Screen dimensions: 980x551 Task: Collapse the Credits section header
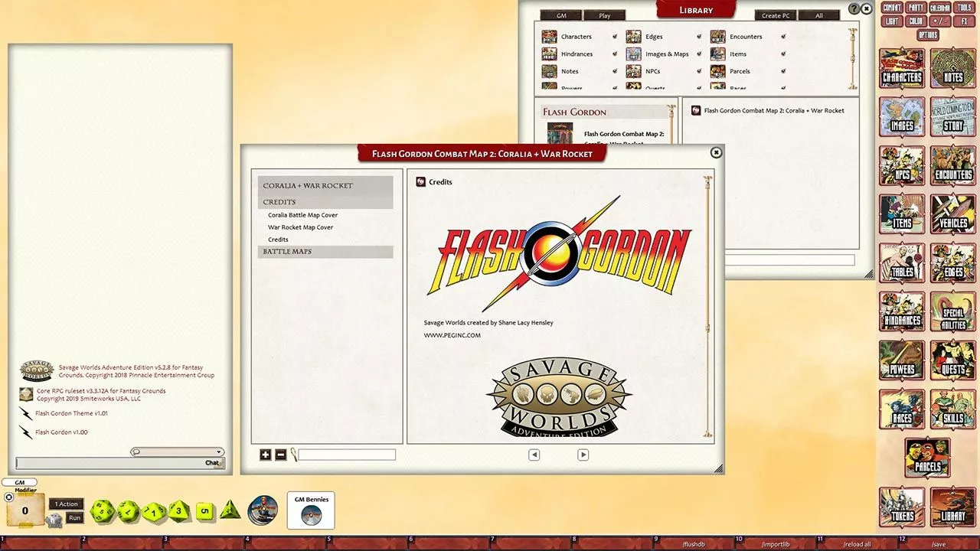coord(325,202)
